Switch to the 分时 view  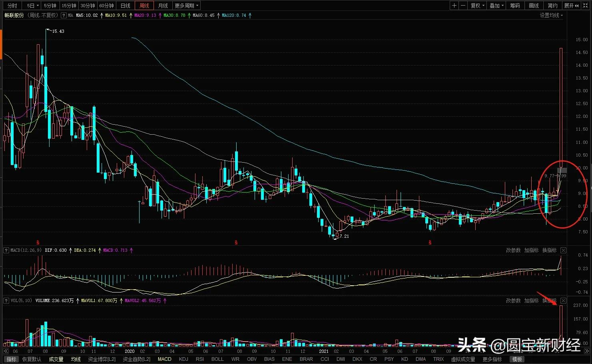(12, 6)
